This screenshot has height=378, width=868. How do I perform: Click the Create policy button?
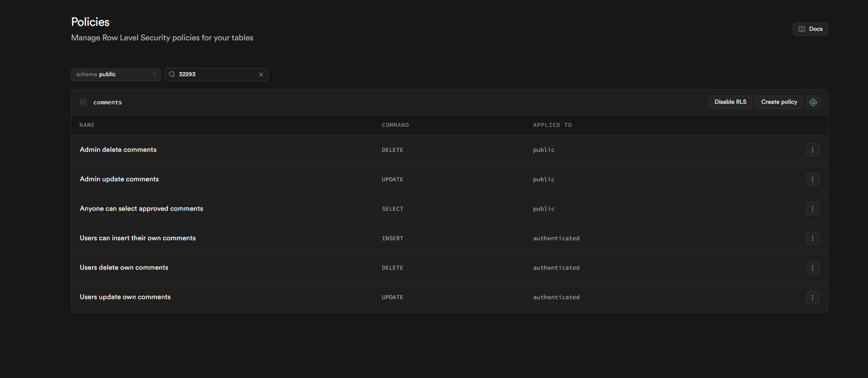point(779,102)
